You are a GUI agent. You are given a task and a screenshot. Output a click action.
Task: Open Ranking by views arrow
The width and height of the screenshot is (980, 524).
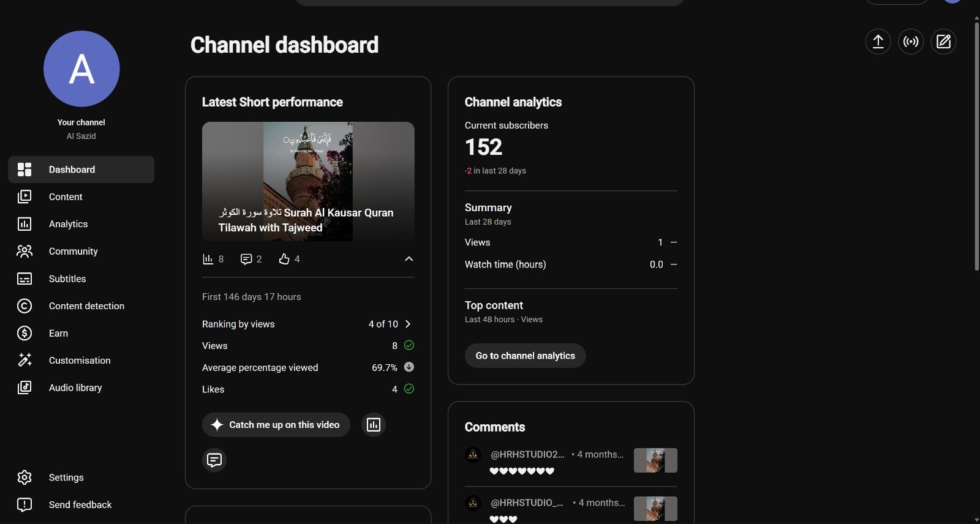(408, 324)
